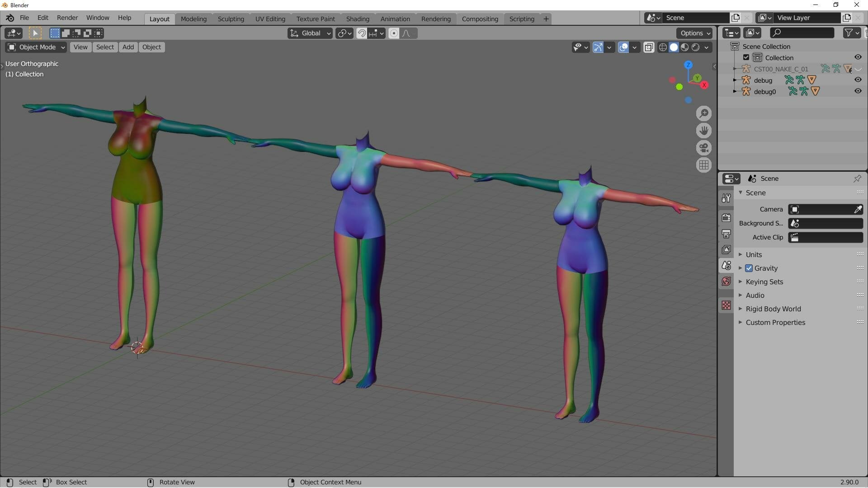Image resolution: width=868 pixels, height=488 pixels.
Task: Choose the Extend selection mode icon
Action: point(66,33)
